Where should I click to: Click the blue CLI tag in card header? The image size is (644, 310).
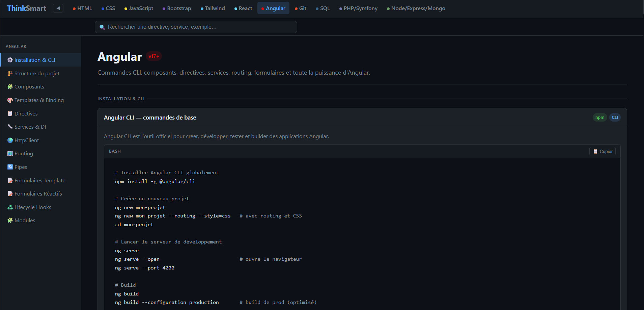point(615,118)
